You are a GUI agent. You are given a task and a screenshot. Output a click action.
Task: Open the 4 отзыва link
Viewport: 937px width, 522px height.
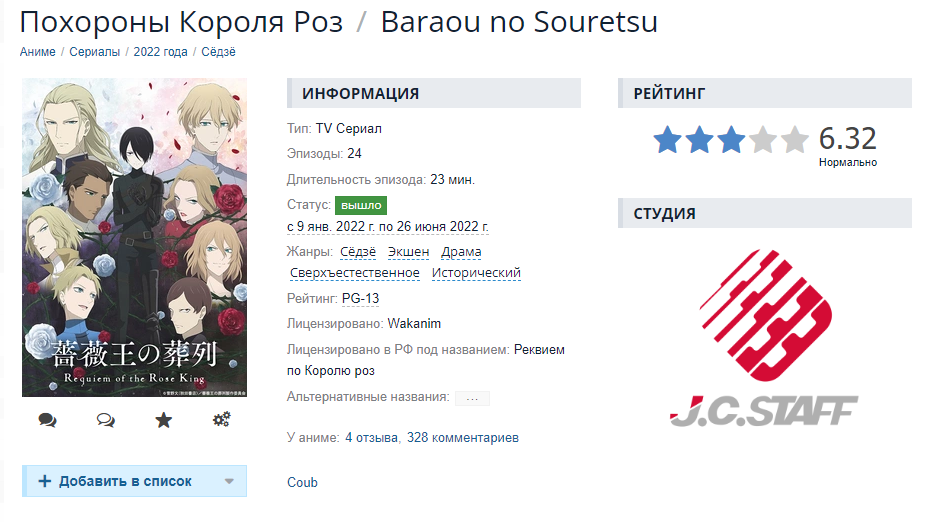[x=371, y=438]
